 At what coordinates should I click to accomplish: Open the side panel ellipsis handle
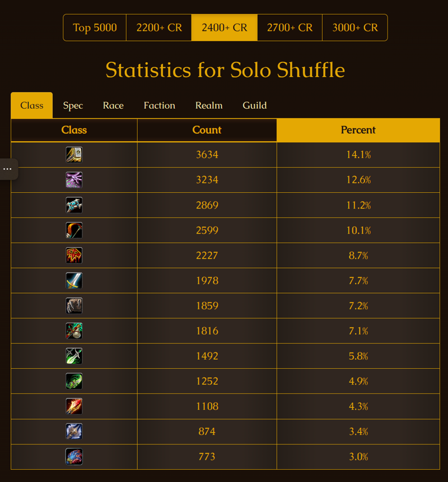tap(8, 169)
